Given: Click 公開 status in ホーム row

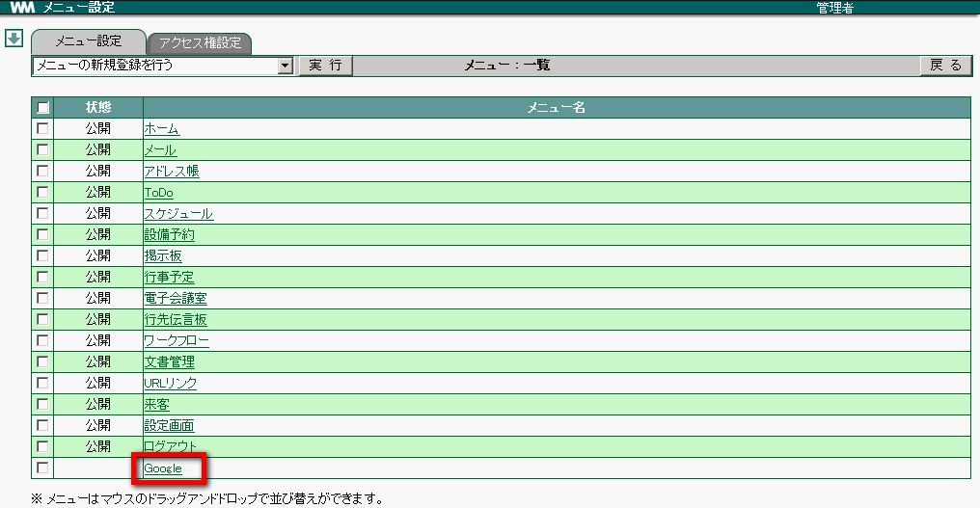Looking at the screenshot, I should point(98,129).
